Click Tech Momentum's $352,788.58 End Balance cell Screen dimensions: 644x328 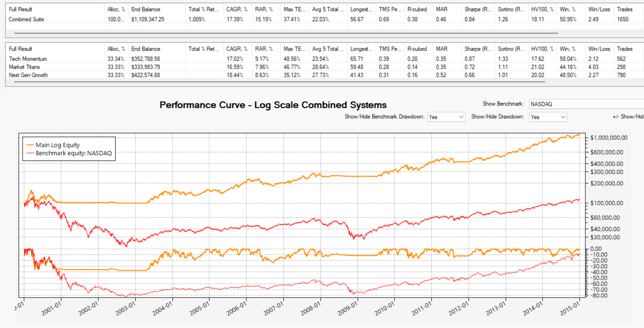point(146,59)
